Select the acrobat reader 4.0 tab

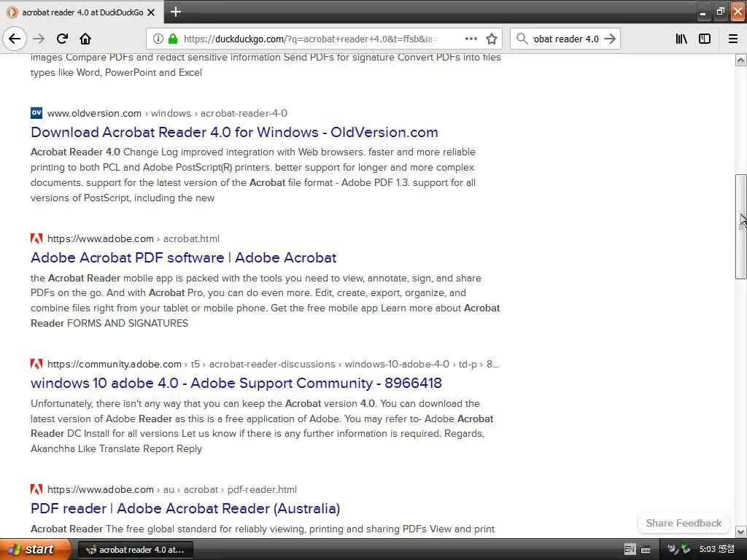click(82, 12)
